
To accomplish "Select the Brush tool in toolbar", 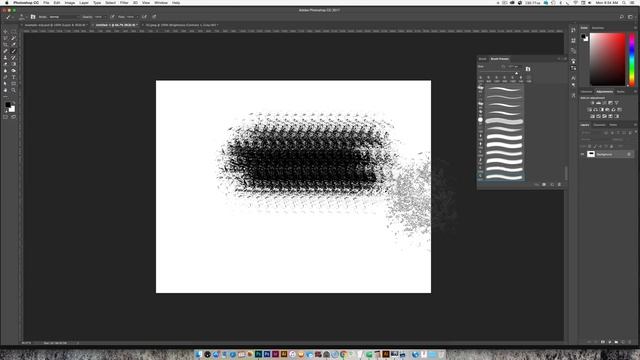I will 13,51.
